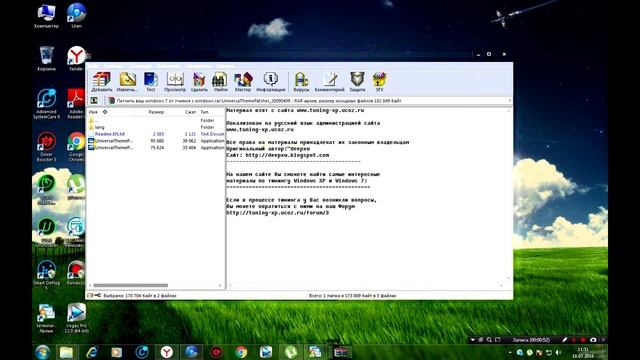Open the Yandex browser taskbar icon

[x=167, y=352]
